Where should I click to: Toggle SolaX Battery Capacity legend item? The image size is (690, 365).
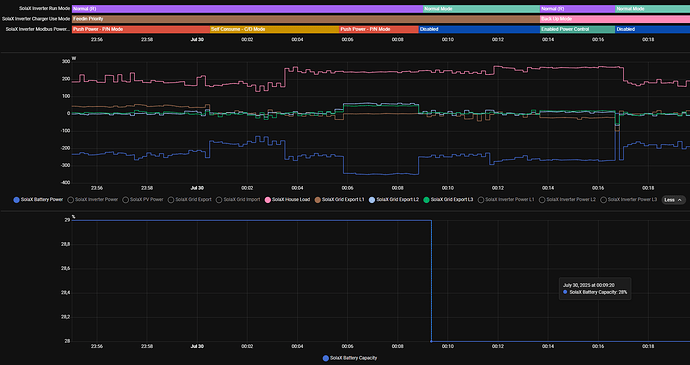[x=350, y=358]
